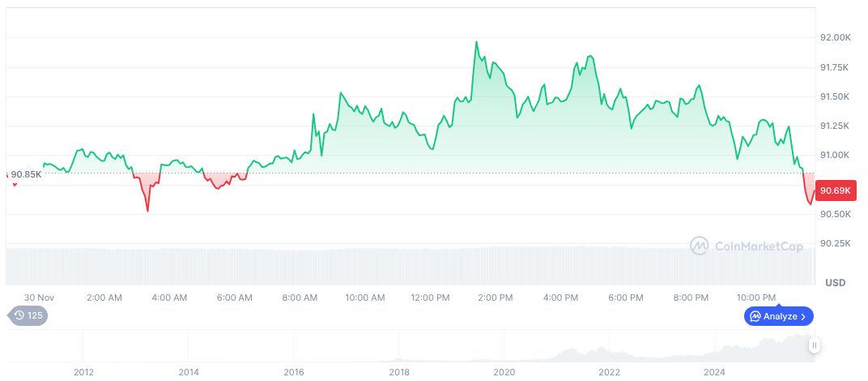Click the CoinMarketCap watermark logo
The image size is (868, 381).
tap(747, 246)
